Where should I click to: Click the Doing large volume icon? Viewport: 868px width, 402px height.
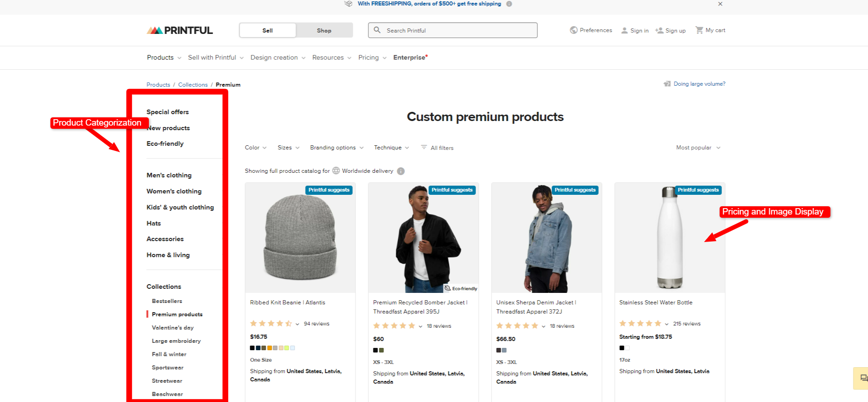click(x=667, y=84)
